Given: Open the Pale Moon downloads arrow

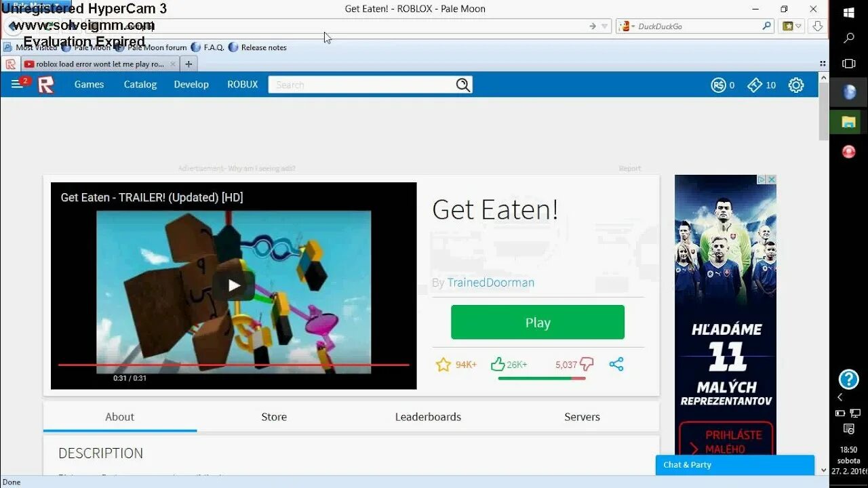Looking at the screenshot, I should click(817, 26).
